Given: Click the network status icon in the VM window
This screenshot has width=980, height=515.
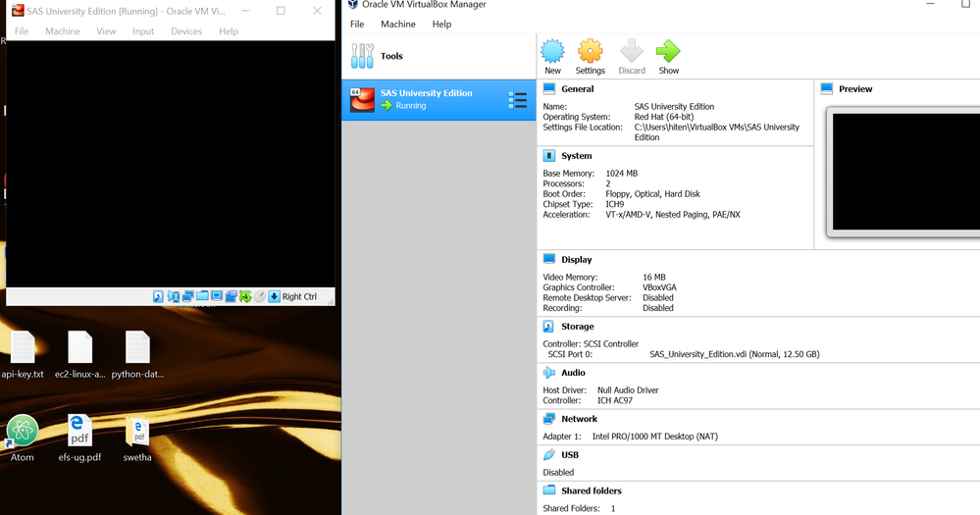Looking at the screenshot, I should (187, 296).
